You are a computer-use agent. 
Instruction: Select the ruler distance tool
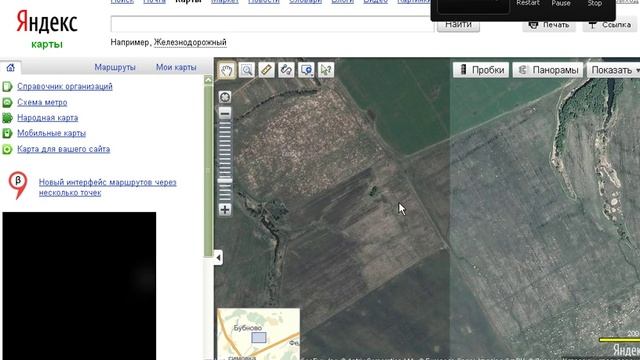point(267,70)
